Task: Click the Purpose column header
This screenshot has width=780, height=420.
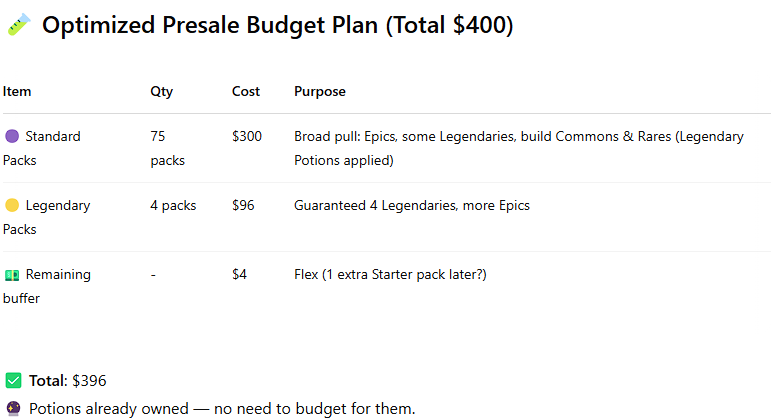Action: pos(320,92)
